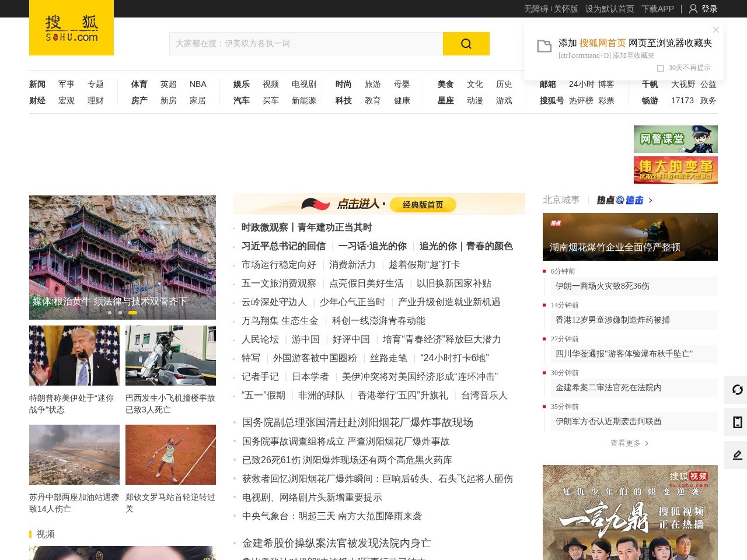Select the third carousel indicator dot

coord(132,313)
